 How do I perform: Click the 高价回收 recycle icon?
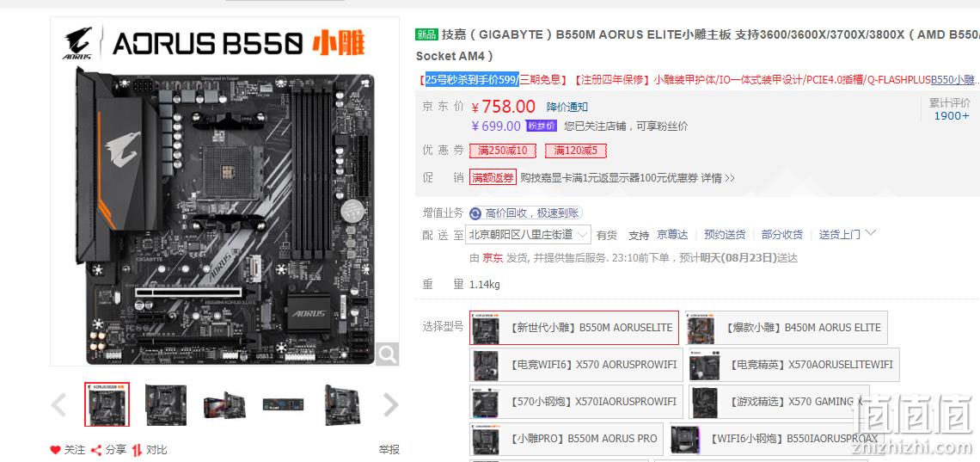475,214
